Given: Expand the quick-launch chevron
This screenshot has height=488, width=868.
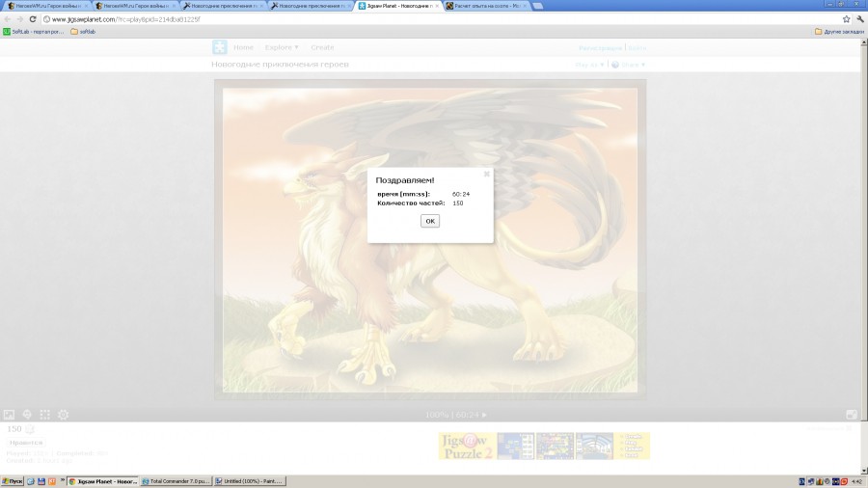Looking at the screenshot, I should [x=62, y=480].
